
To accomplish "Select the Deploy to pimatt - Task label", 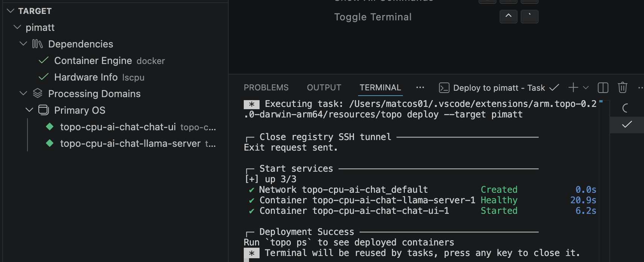I will pos(499,88).
